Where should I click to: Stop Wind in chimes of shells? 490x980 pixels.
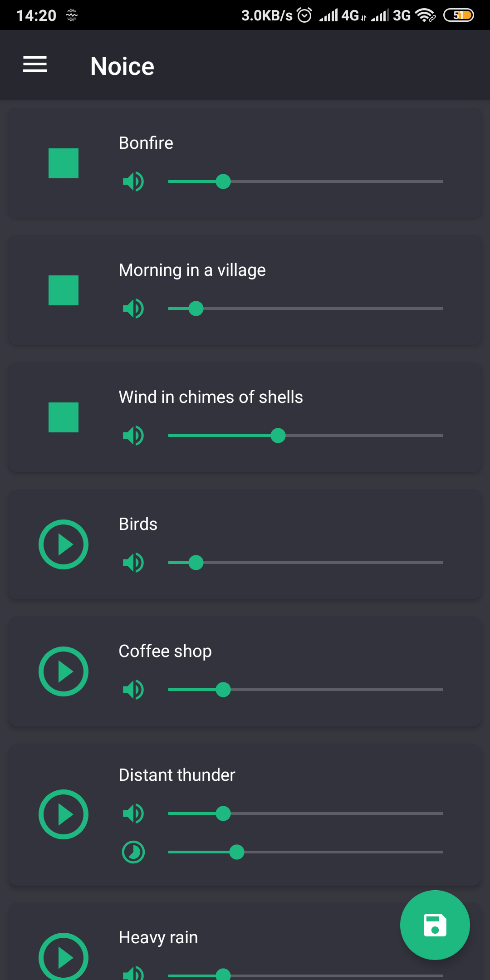point(64,417)
